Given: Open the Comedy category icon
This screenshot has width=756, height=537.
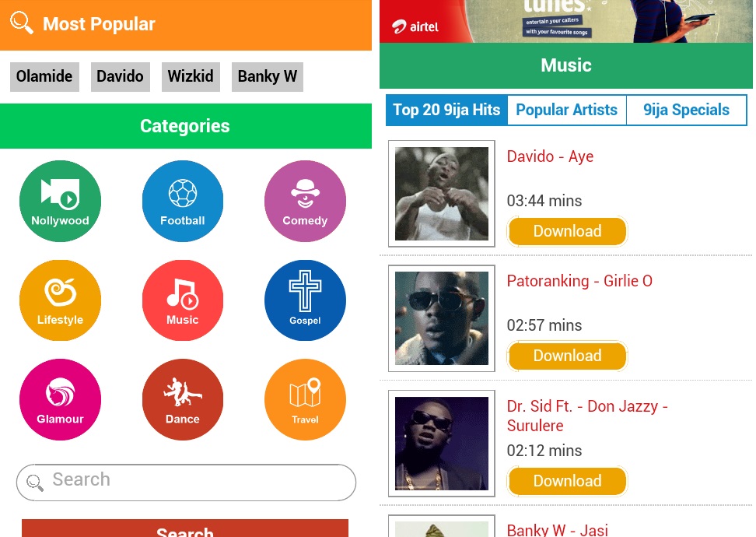Looking at the screenshot, I should point(305,201).
